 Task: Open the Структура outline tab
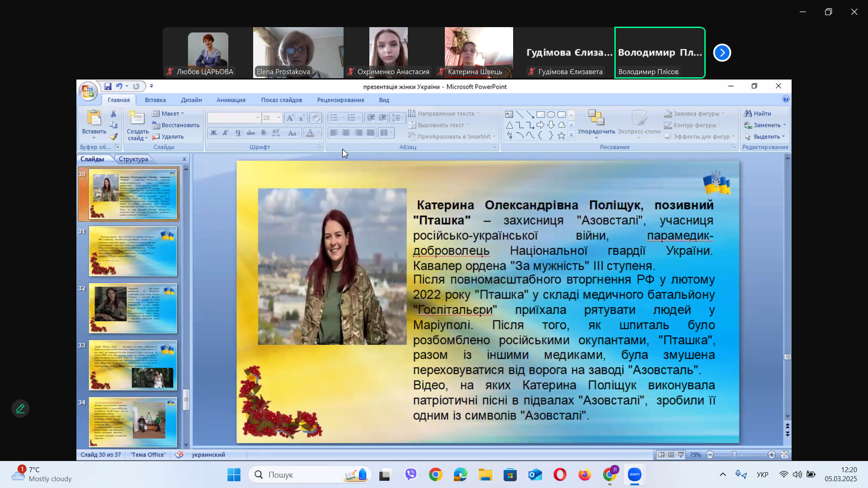click(133, 159)
